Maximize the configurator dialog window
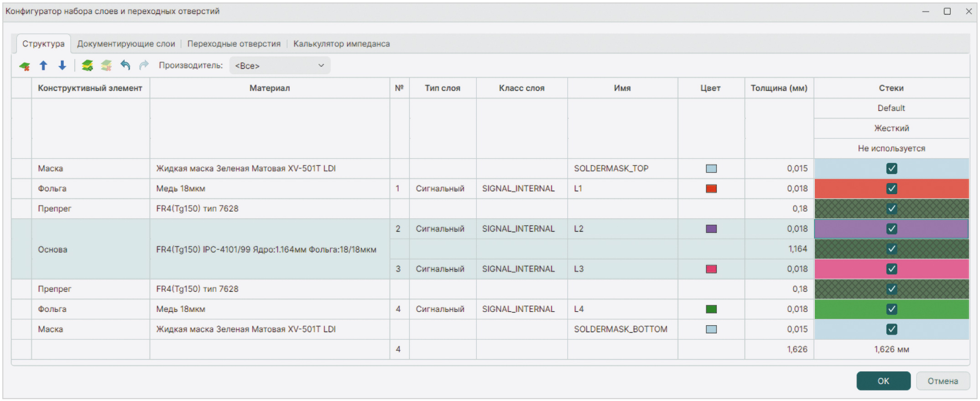The width and height of the screenshot is (980, 401). click(947, 11)
